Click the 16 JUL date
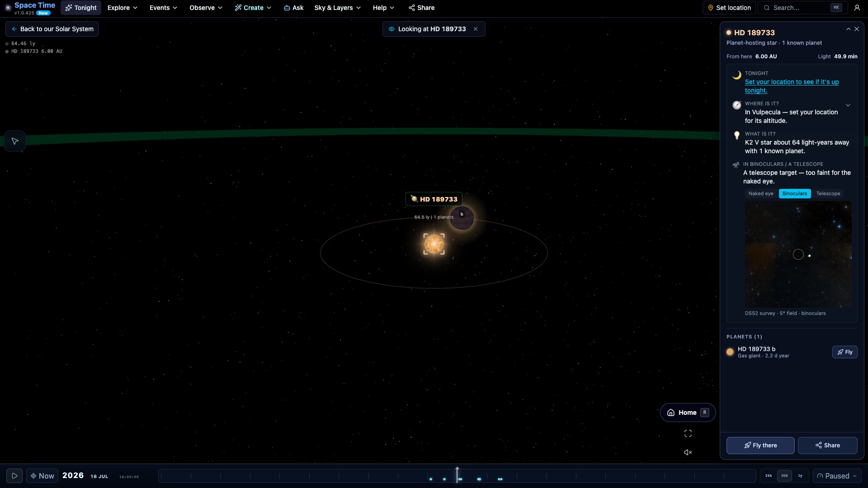This screenshot has width=868, height=488. [99, 476]
